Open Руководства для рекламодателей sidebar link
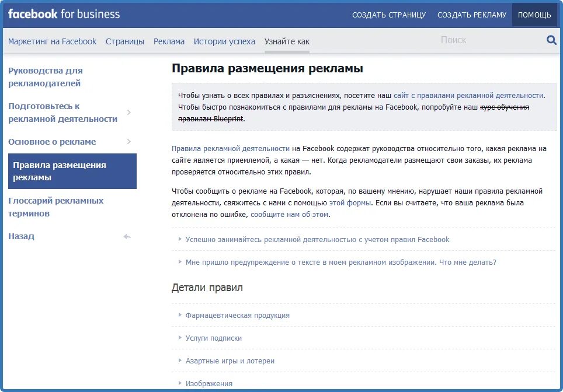 coord(45,77)
